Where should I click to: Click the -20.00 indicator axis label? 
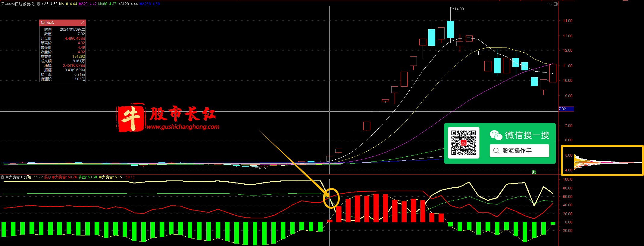point(567,231)
